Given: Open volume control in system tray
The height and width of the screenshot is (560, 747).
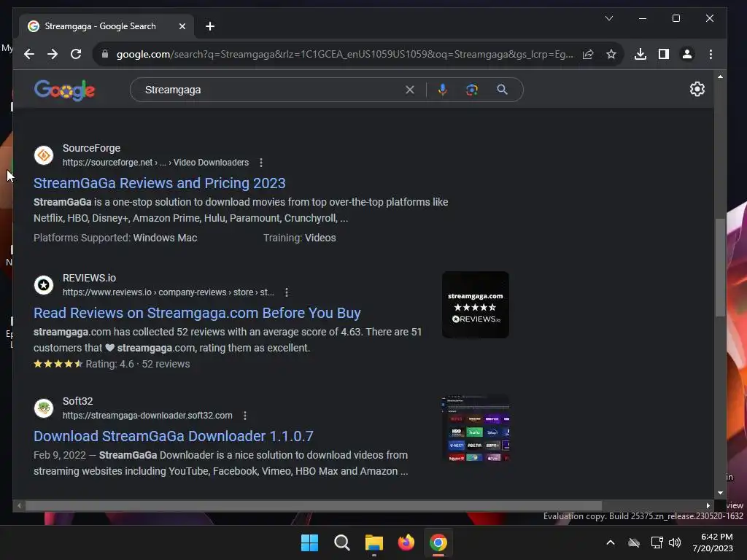Looking at the screenshot, I should (x=675, y=542).
